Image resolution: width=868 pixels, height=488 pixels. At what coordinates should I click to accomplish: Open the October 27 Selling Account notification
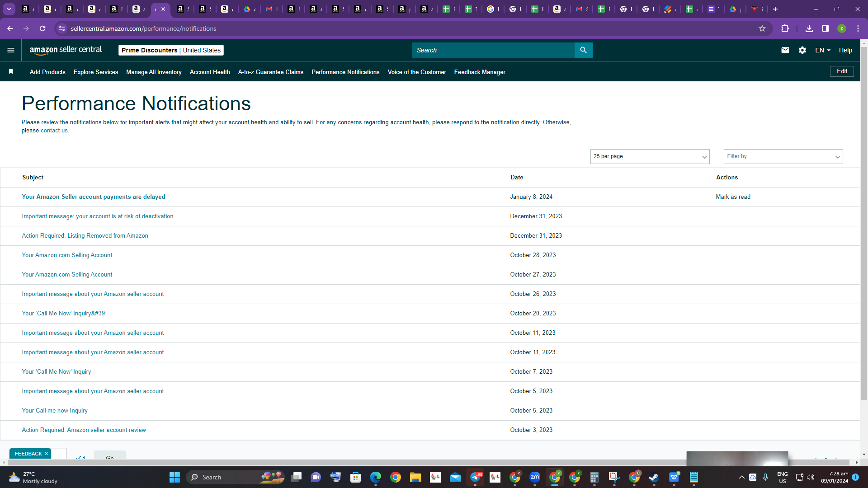tap(67, 274)
